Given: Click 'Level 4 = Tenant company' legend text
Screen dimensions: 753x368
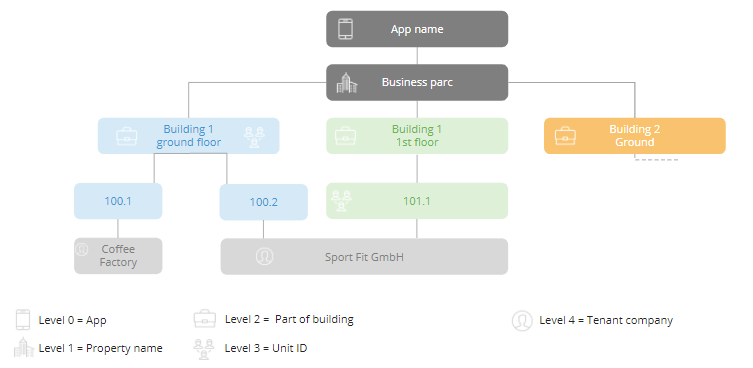Looking at the screenshot, I should click(606, 320).
